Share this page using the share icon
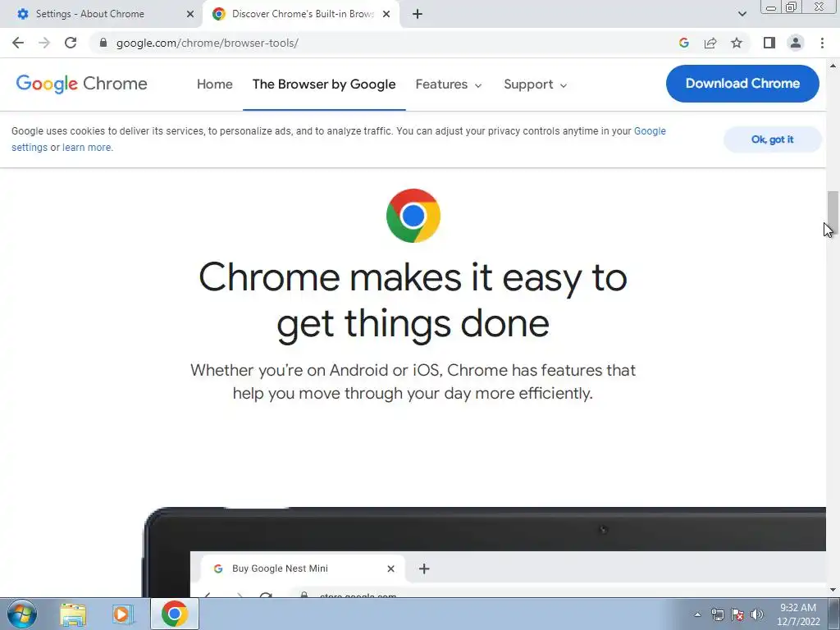840x630 pixels. 710,43
